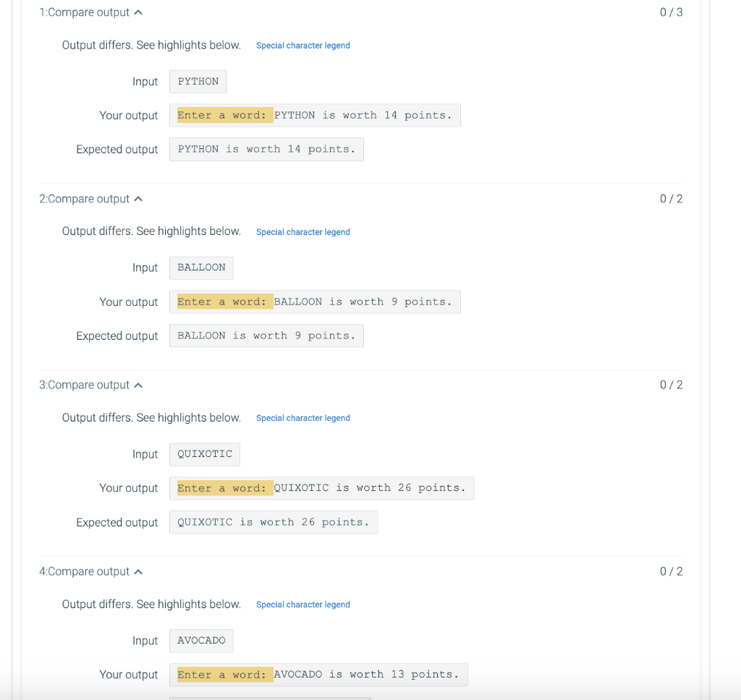Click your output for the BALLOON test
The height and width of the screenshot is (700, 741).
tap(315, 302)
